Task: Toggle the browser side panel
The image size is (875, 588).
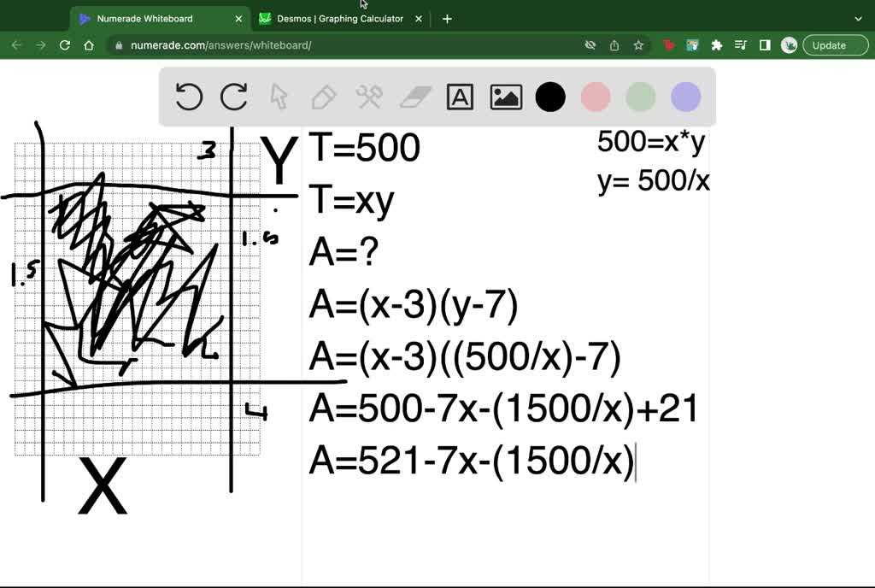Action: 765,45
